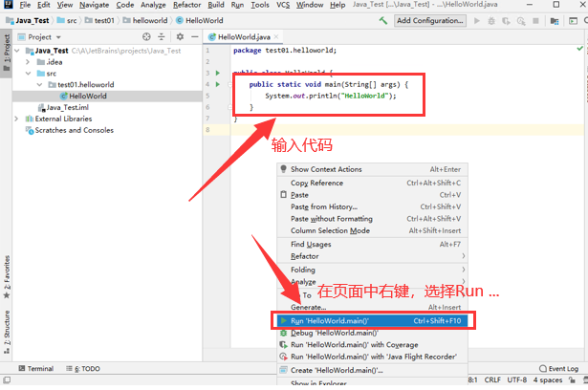Open the Navigate menu
588x390 pixels.
pyautogui.click(x=94, y=5)
